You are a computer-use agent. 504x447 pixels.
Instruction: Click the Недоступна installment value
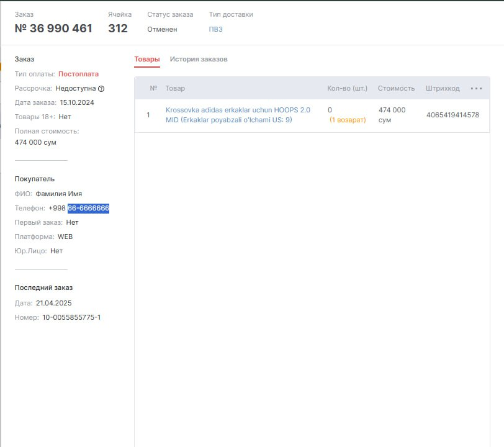pos(76,88)
